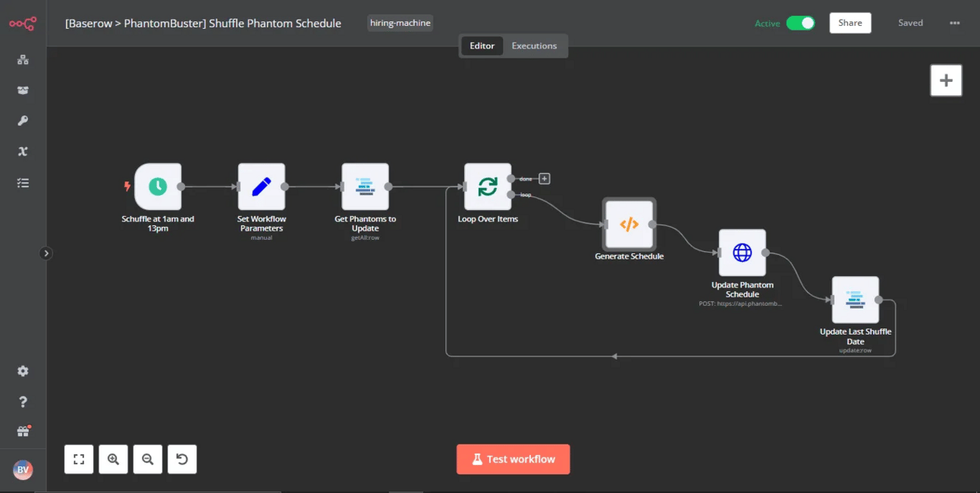
Task: Select the schedule trigger clock node
Action: (x=158, y=187)
